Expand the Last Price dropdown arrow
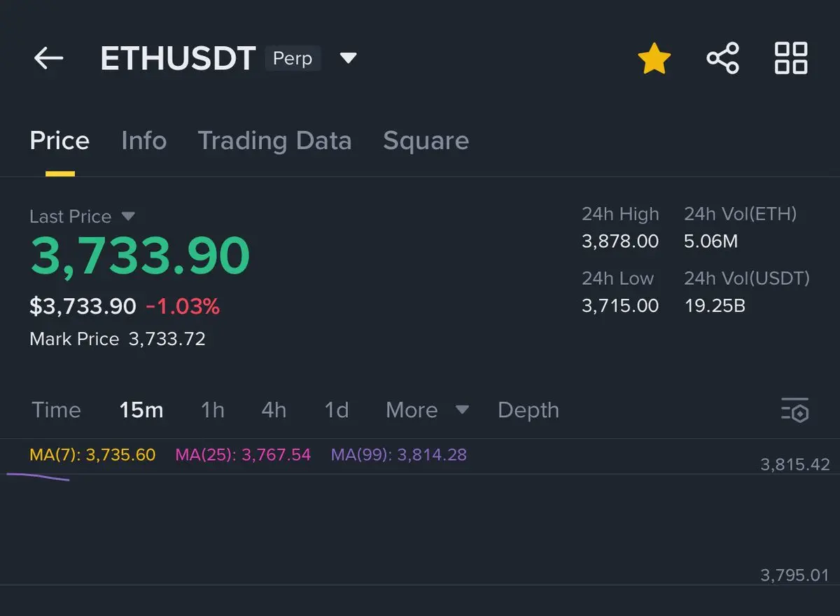 click(128, 216)
